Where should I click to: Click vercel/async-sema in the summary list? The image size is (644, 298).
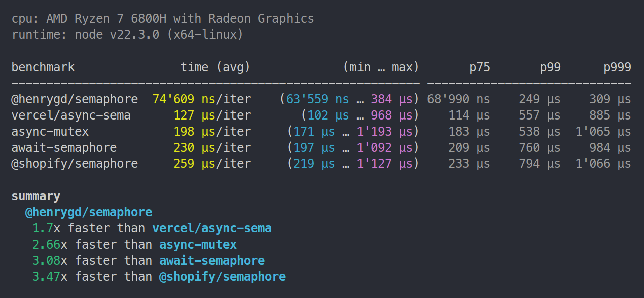pos(212,228)
